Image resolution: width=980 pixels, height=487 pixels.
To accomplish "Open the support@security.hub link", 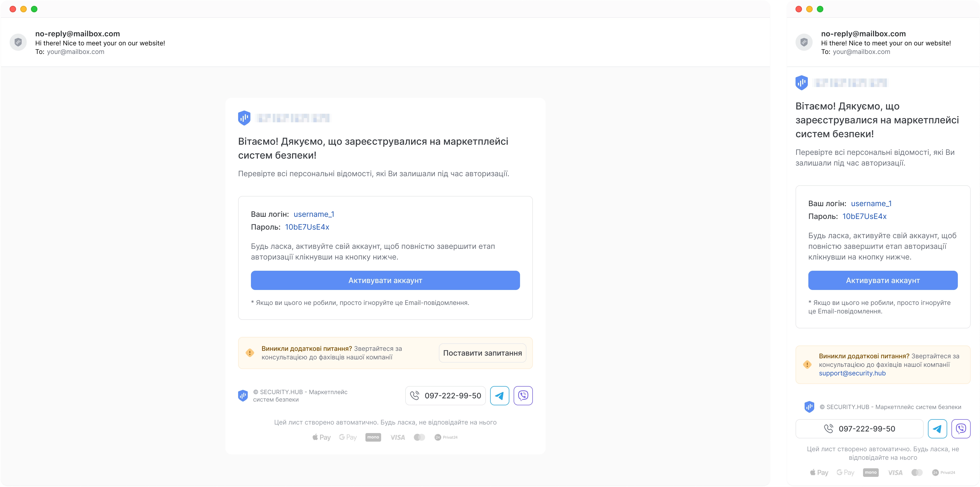I will click(x=852, y=373).
